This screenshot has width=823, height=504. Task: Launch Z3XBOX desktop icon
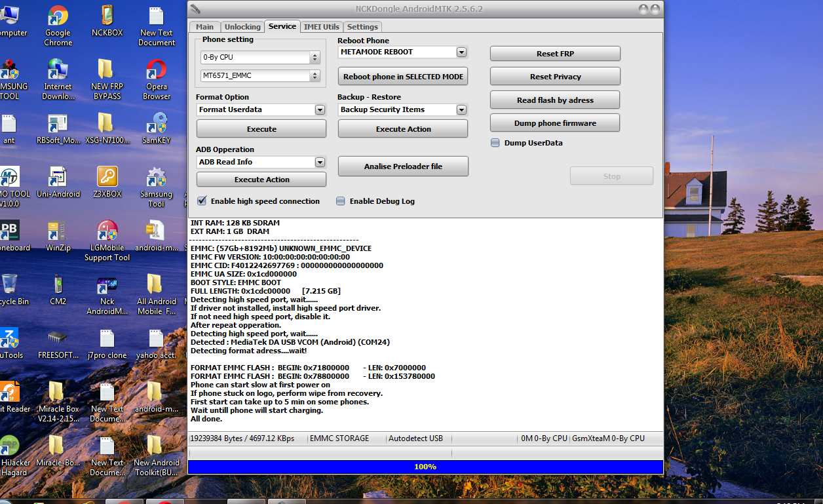click(x=107, y=182)
